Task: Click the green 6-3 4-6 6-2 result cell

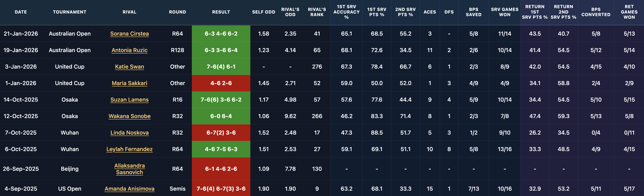Action: (221, 34)
